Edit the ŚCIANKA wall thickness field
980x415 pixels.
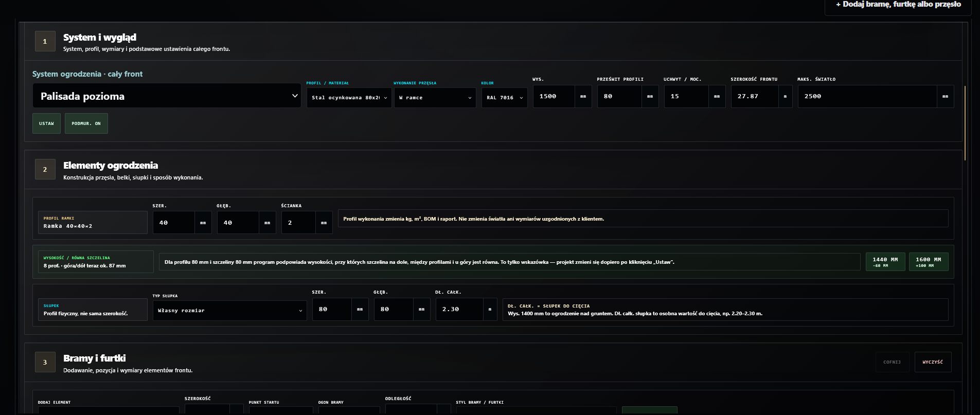pos(298,223)
